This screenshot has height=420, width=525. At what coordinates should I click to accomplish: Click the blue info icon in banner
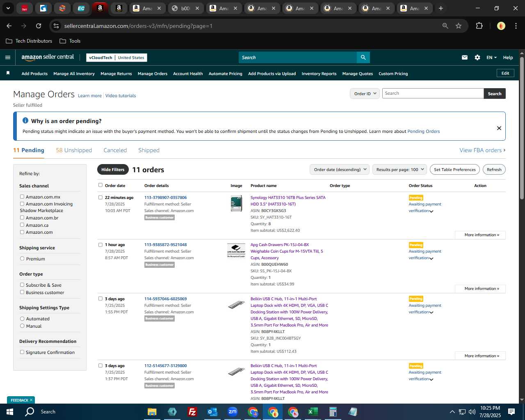coord(25,121)
